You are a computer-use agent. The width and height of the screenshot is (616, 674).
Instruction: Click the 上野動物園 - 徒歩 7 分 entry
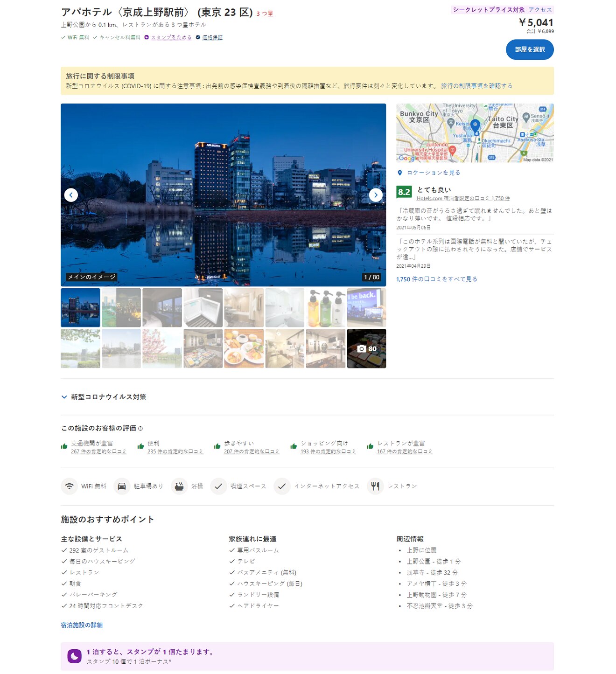click(x=436, y=595)
